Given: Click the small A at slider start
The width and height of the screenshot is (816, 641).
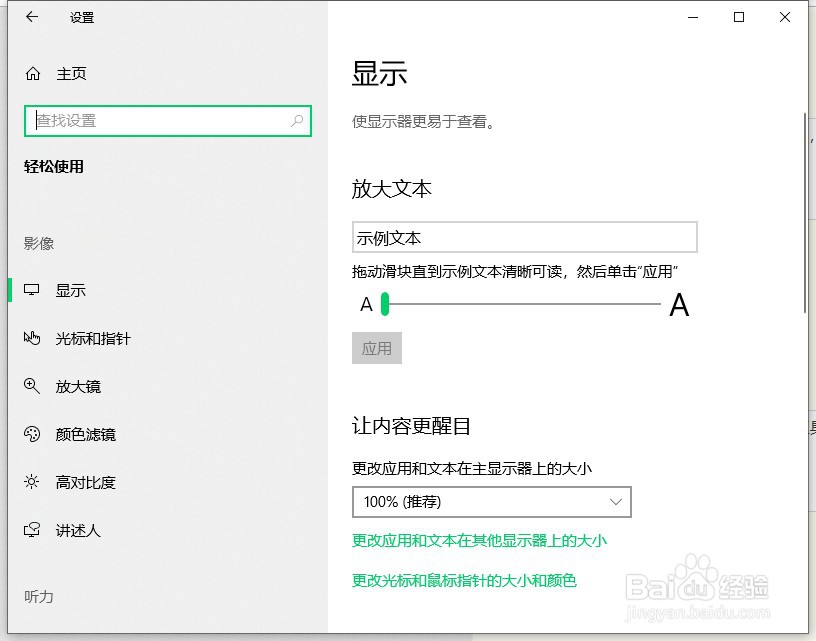Looking at the screenshot, I should pyautogui.click(x=366, y=304).
